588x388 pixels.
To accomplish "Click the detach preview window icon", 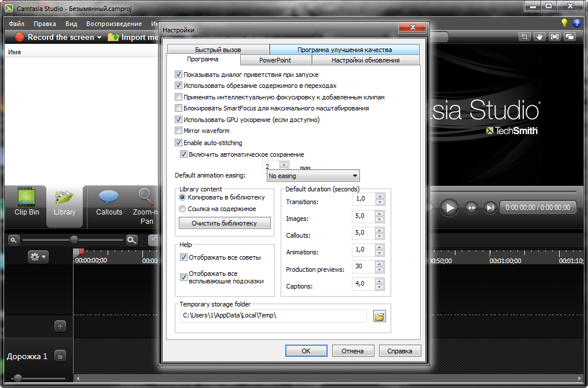I will pos(569,36).
